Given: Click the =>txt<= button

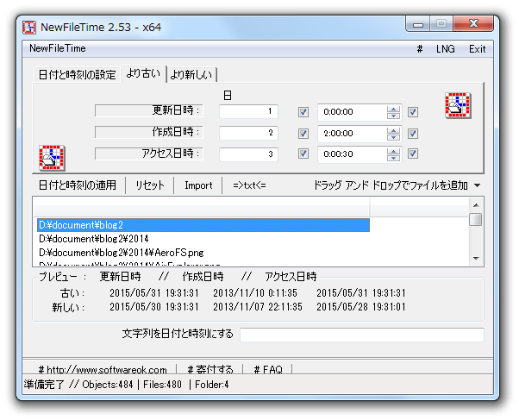Looking at the screenshot, I should pos(249,185).
